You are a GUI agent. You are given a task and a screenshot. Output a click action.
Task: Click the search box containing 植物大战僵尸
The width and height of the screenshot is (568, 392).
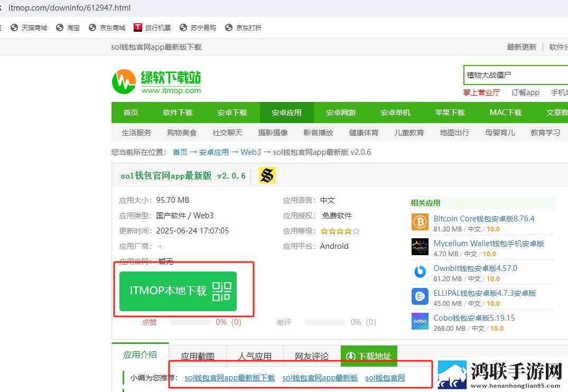516,75
